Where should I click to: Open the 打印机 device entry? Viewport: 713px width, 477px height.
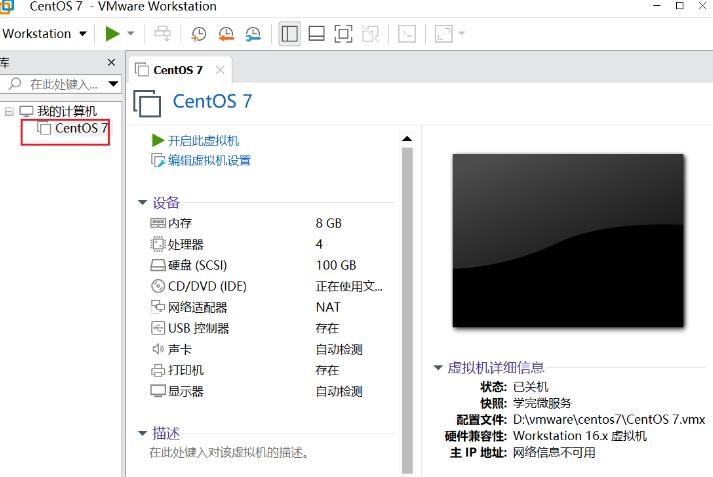pyautogui.click(x=186, y=370)
